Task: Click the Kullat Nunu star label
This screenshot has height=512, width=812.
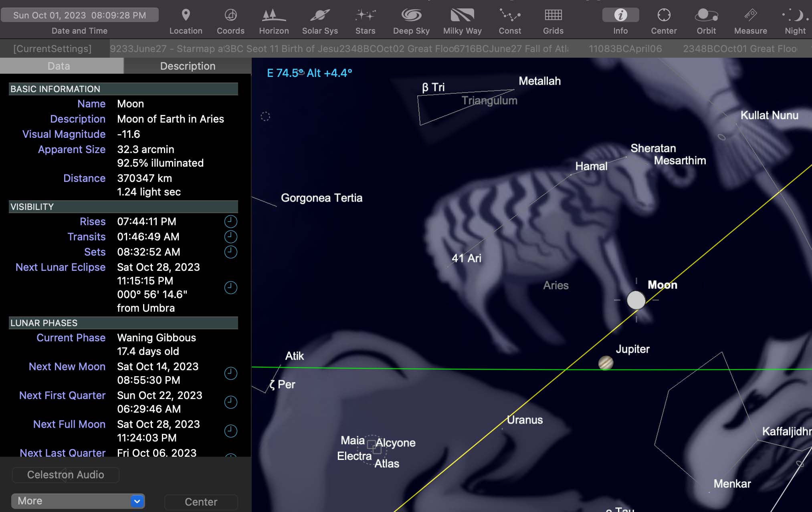Action: point(769,115)
